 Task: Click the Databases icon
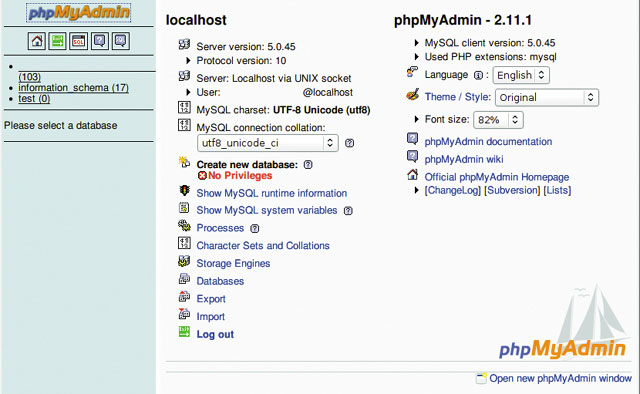coord(184,278)
